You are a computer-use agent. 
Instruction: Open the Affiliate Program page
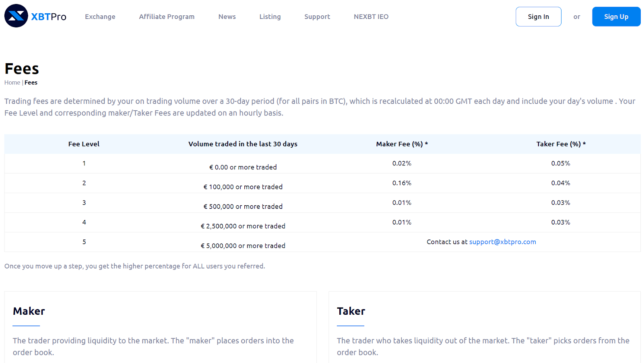167,16
